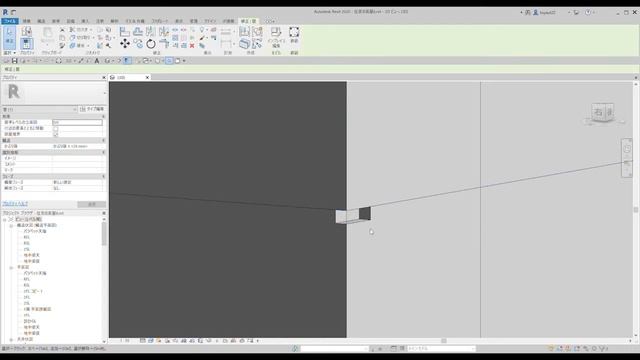
Task: Select the small wall element in 3D view
Action: tap(353, 216)
